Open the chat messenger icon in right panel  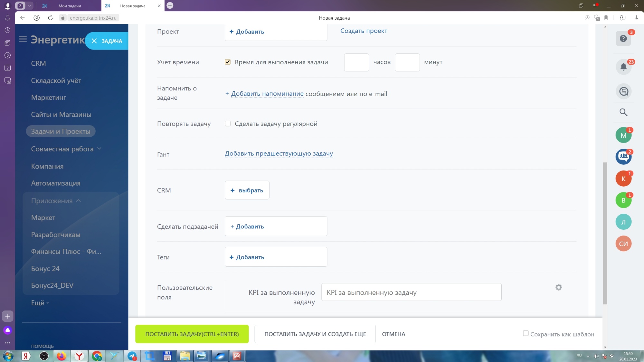click(623, 92)
